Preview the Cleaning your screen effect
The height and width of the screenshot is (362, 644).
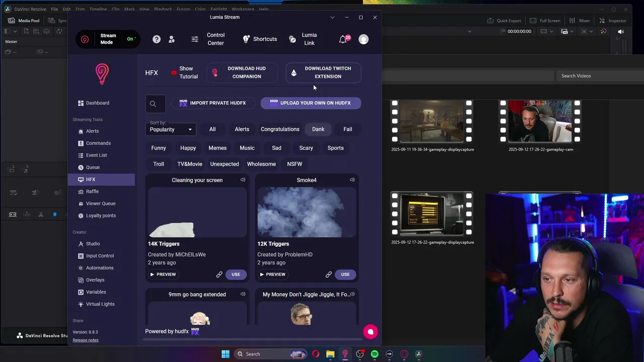click(x=163, y=275)
